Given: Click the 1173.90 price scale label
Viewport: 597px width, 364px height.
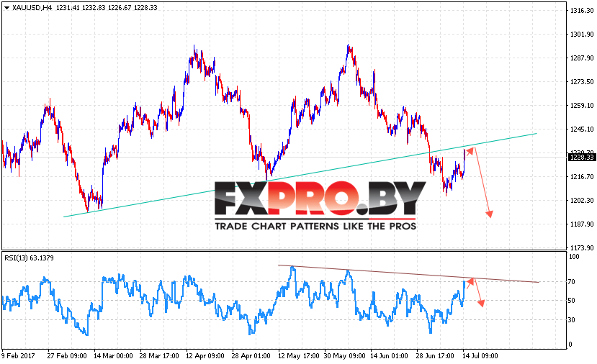Looking at the screenshot, I should coord(581,247).
